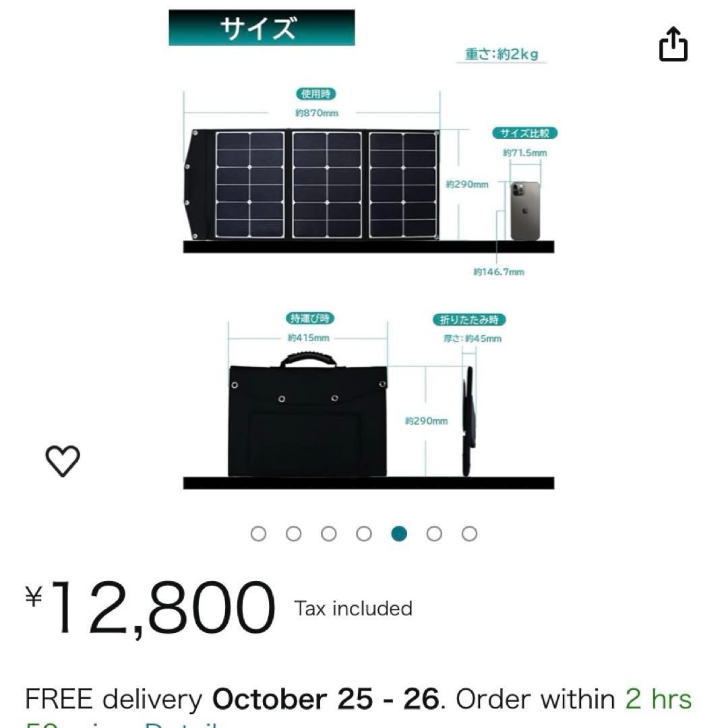The image size is (728, 728).
Task: Open sharing options for this product
Action: [x=674, y=44]
